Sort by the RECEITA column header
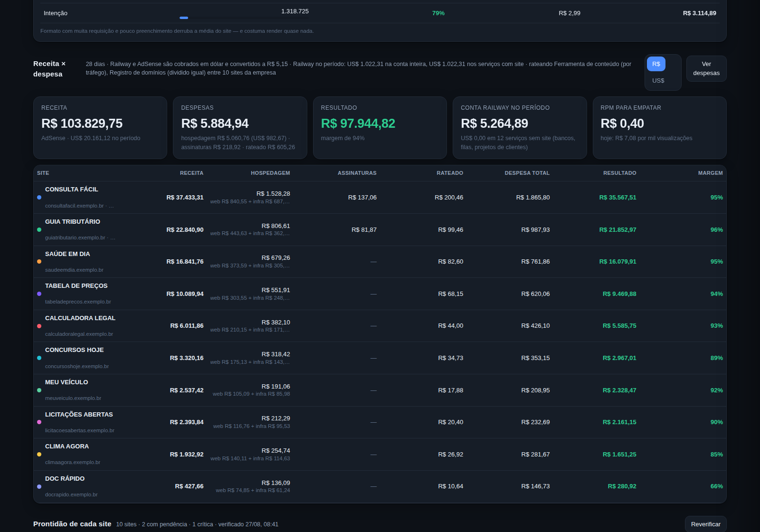This screenshot has height=532, width=760. tap(191, 173)
